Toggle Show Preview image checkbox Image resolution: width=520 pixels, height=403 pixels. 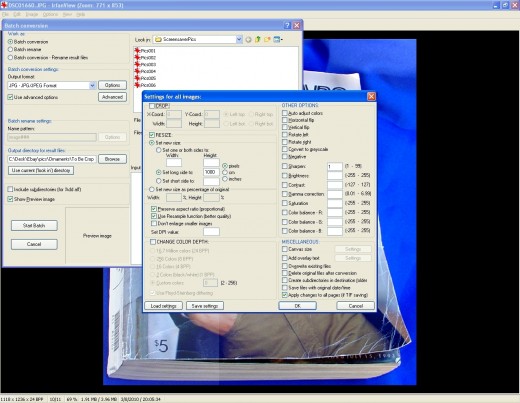(x=10, y=199)
